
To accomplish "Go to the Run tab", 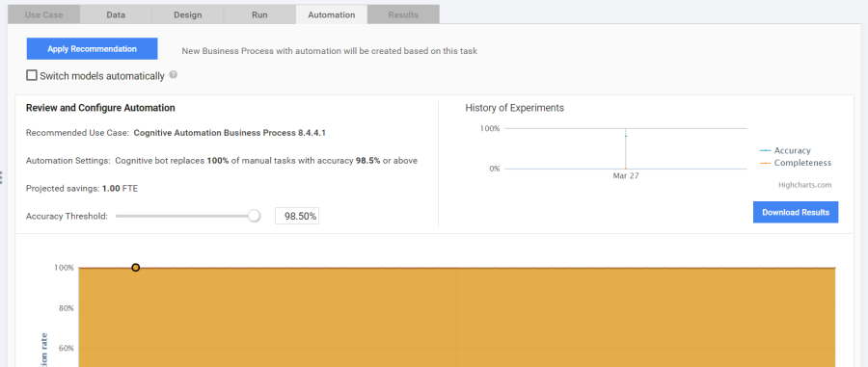I will click(259, 14).
